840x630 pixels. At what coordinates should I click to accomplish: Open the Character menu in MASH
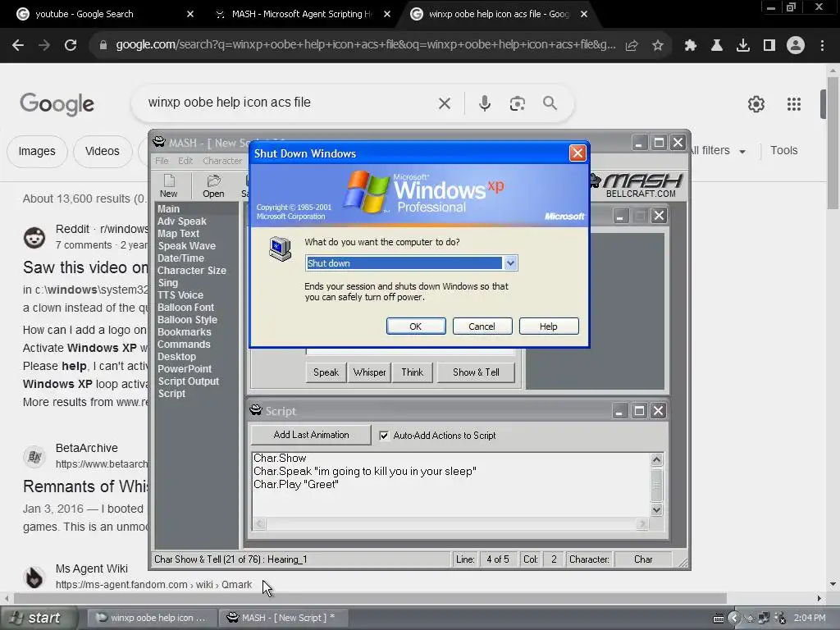pos(221,161)
